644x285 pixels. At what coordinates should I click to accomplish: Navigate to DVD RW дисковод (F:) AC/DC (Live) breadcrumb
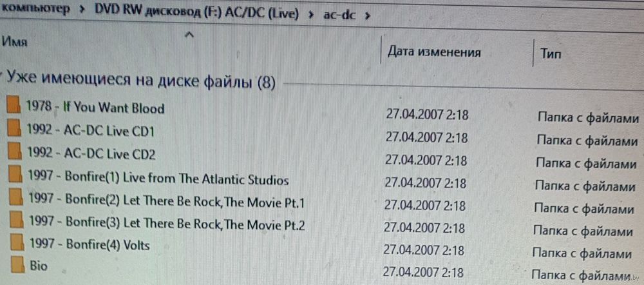(x=196, y=13)
